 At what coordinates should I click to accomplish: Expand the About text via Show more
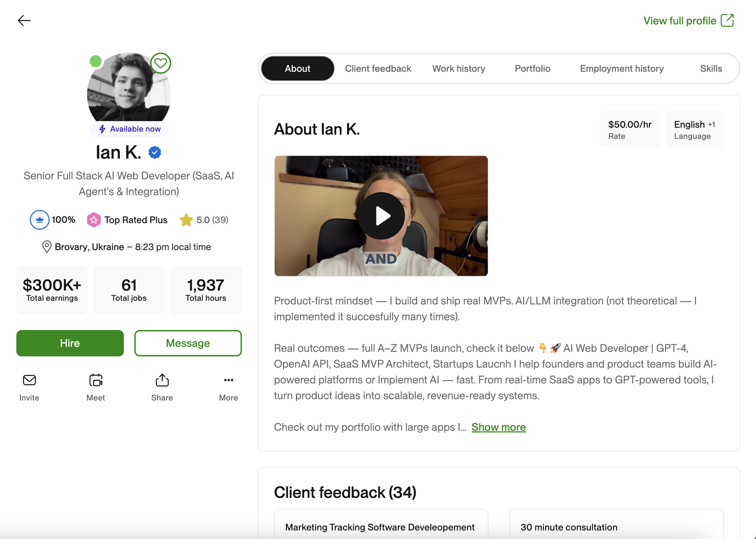tap(499, 427)
